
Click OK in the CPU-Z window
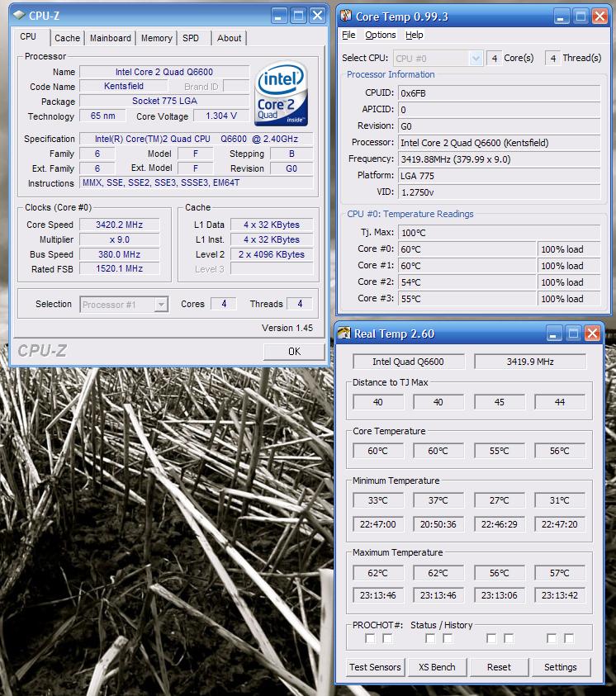pyautogui.click(x=294, y=352)
